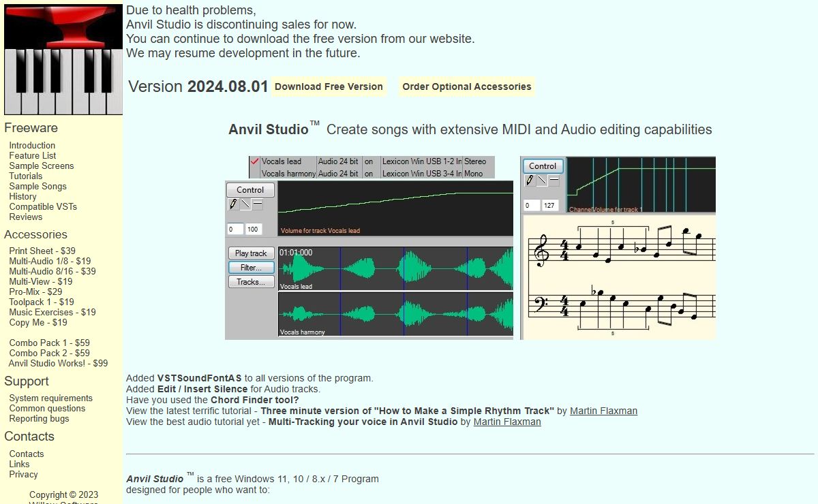Open the Introduction page
The height and width of the screenshot is (504, 818).
(x=32, y=145)
